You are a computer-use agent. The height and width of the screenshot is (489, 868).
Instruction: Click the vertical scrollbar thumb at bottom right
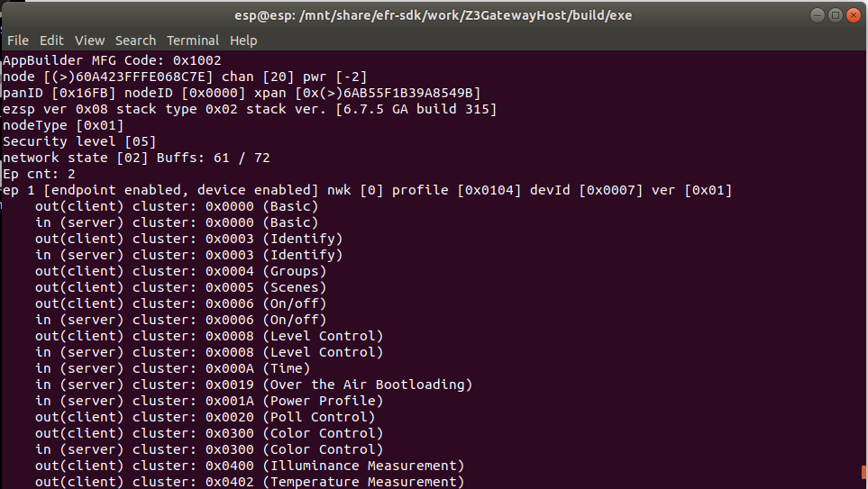coord(863,471)
